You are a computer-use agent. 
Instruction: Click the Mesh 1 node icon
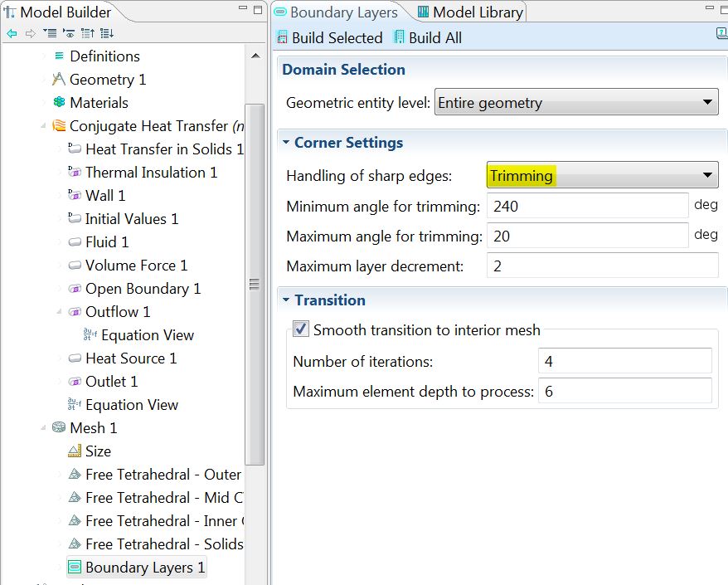(59, 428)
